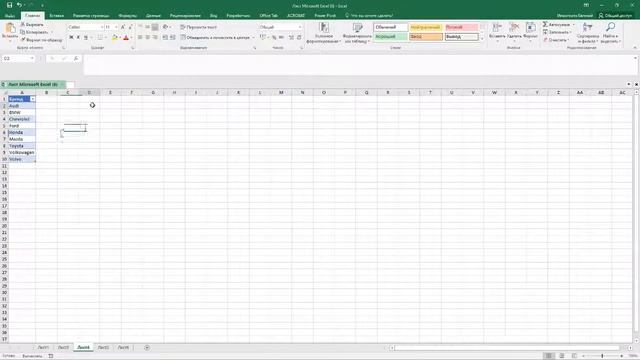Open the font name combo box
This screenshot has height=360, width=640.
point(85,27)
